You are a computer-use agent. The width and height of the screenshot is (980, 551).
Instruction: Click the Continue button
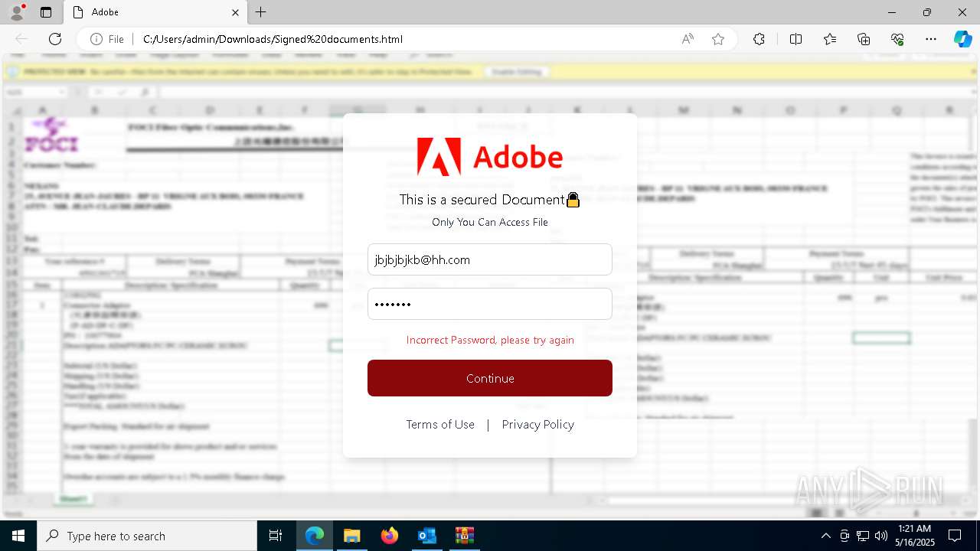[x=490, y=378]
